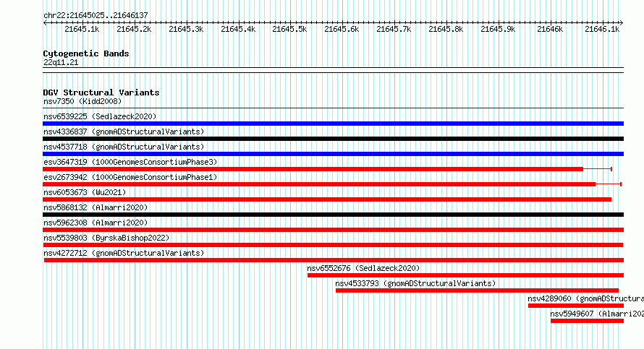Click the nsv5539803 (ByrskaBishop2022) red bar

333,245
